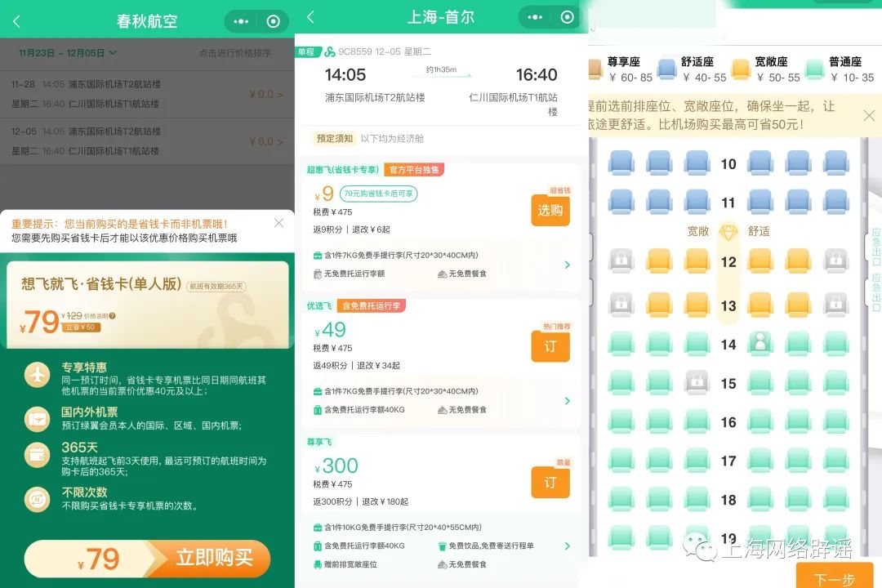Click the Spring Airlines logo beside 9C8559
Screen dimensions: 882x588
coord(330,51)
